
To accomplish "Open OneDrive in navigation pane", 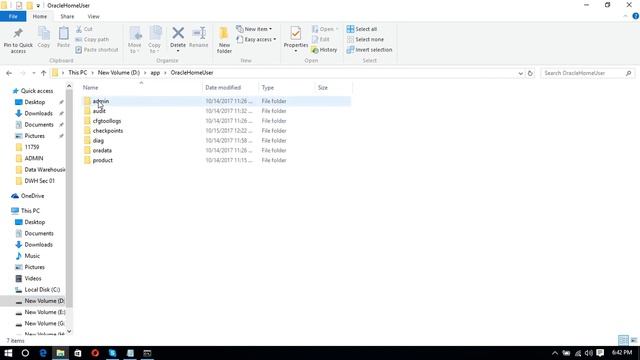I will (32, 196).
